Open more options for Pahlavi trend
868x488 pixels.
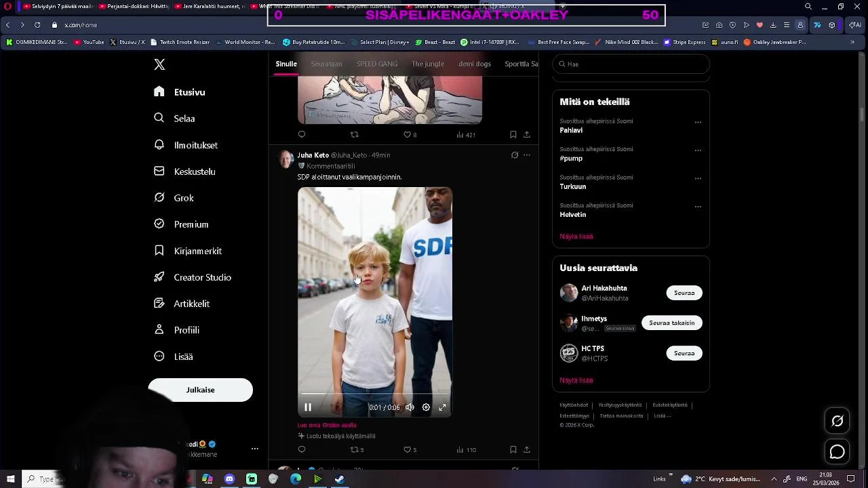coord(698,123)
